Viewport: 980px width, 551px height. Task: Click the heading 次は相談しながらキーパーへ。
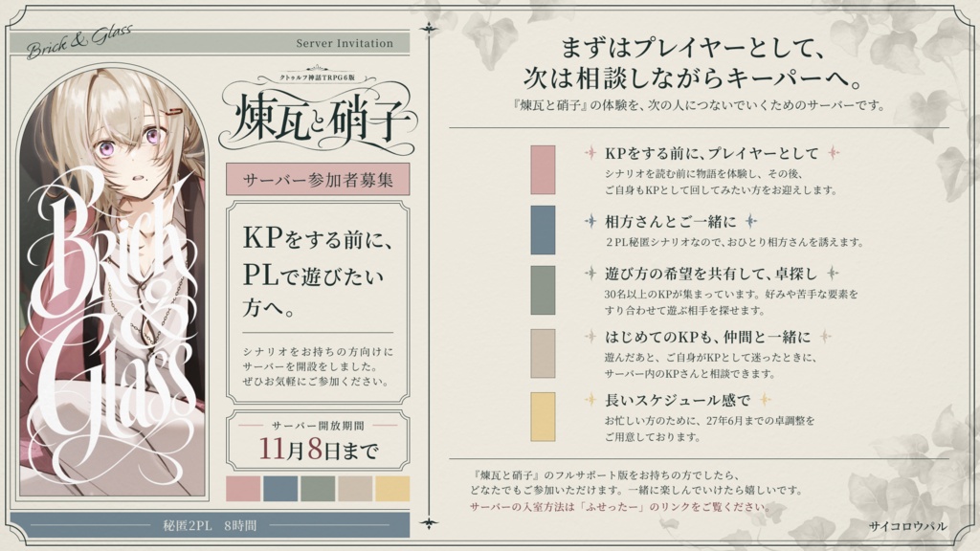(695, 78)
